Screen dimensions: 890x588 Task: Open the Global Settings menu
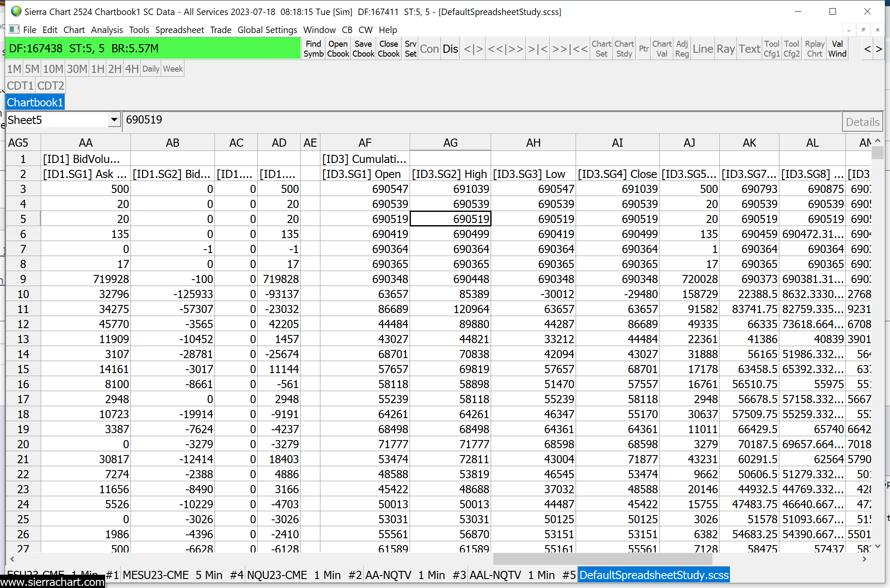[x=267, y=30]
